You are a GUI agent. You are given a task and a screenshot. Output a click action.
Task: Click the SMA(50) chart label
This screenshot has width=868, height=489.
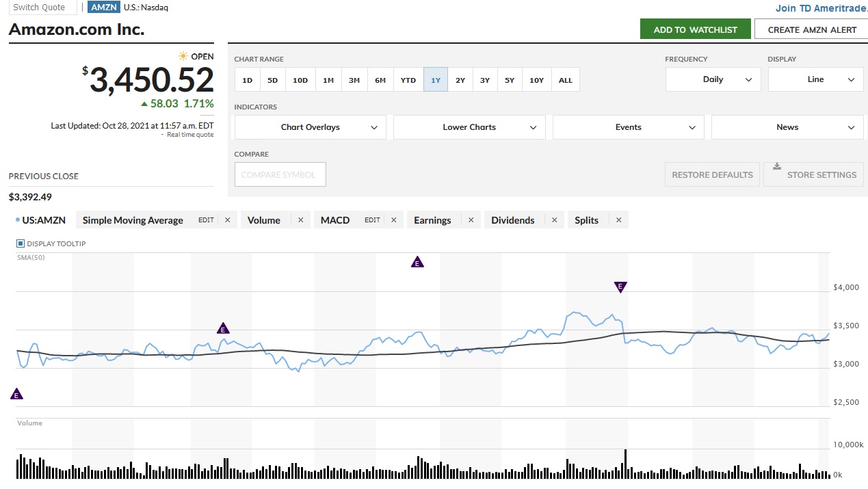tap(31, 258)
